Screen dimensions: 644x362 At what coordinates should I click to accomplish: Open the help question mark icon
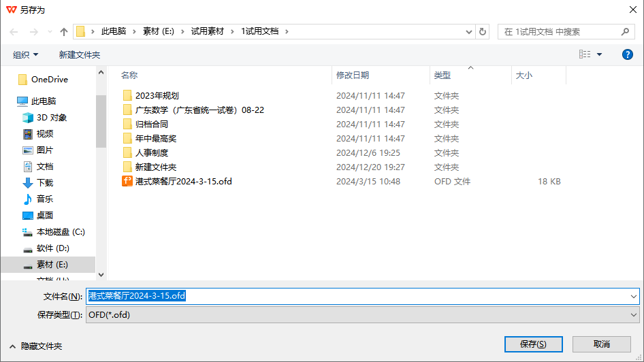(627, 54)
